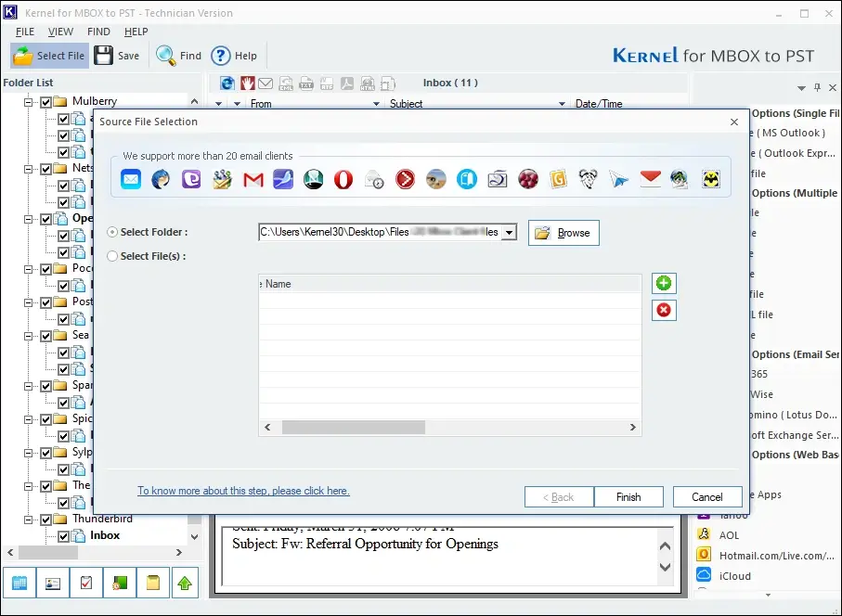This screenshot has height=616, width=842.
Task: Click Save toolbar button
Action: (x=117, y=56)
